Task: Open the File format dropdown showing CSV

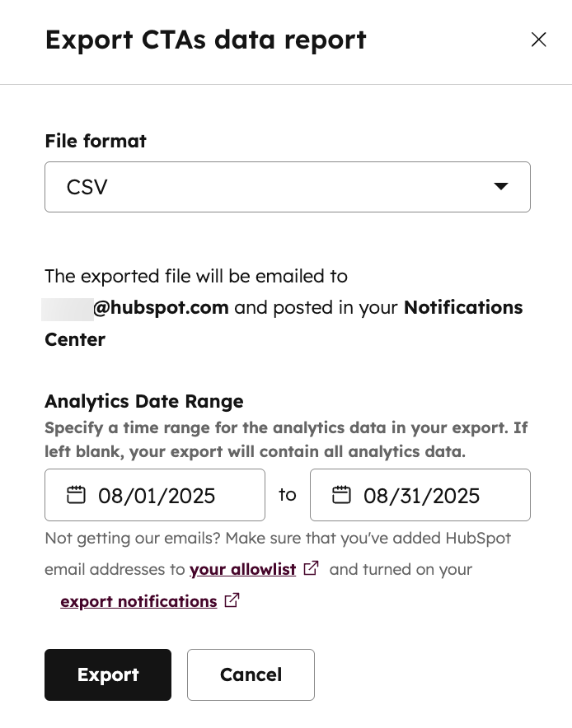Action: click(287, 187)
